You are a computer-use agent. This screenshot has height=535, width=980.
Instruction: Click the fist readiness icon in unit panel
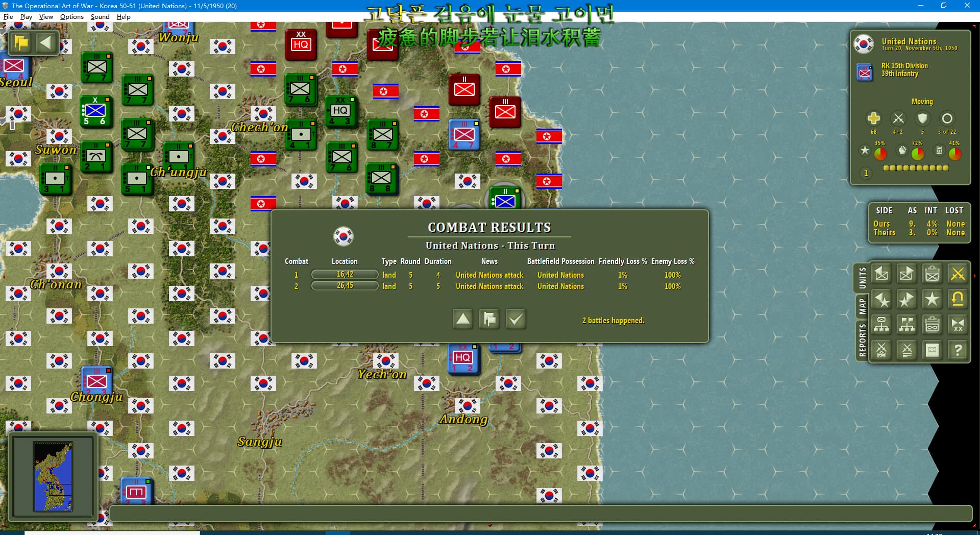coord(902,150)
